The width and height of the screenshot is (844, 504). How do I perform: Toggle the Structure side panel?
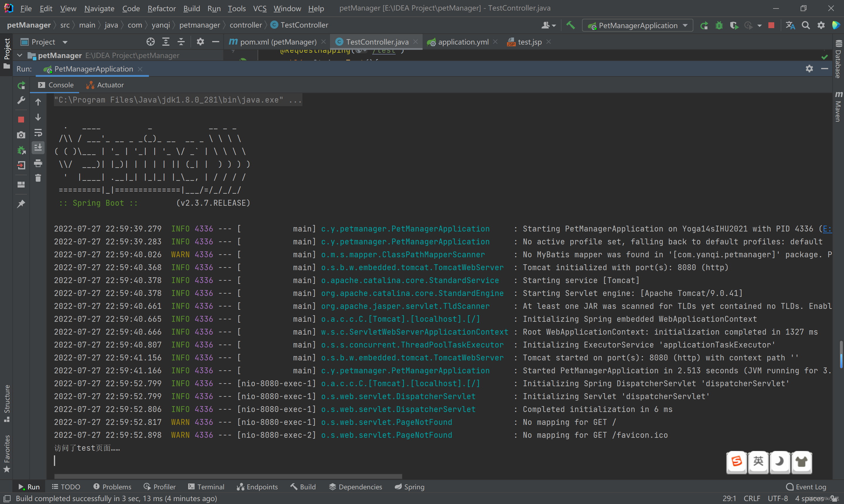click(6, 403)
